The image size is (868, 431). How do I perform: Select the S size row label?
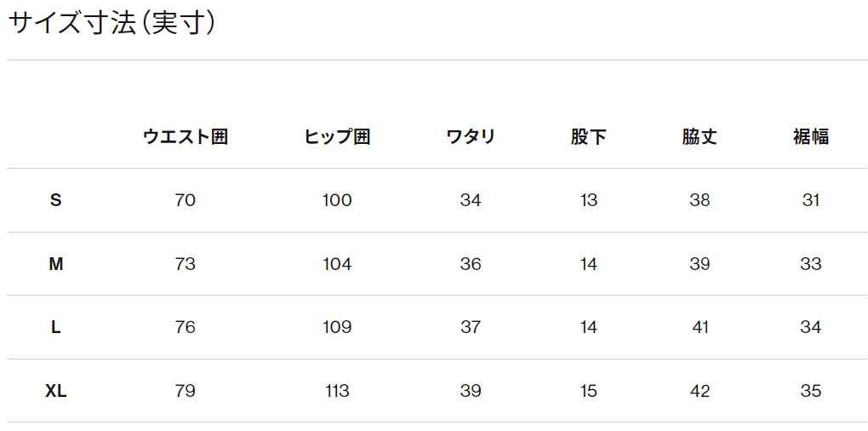coord(56,200)
